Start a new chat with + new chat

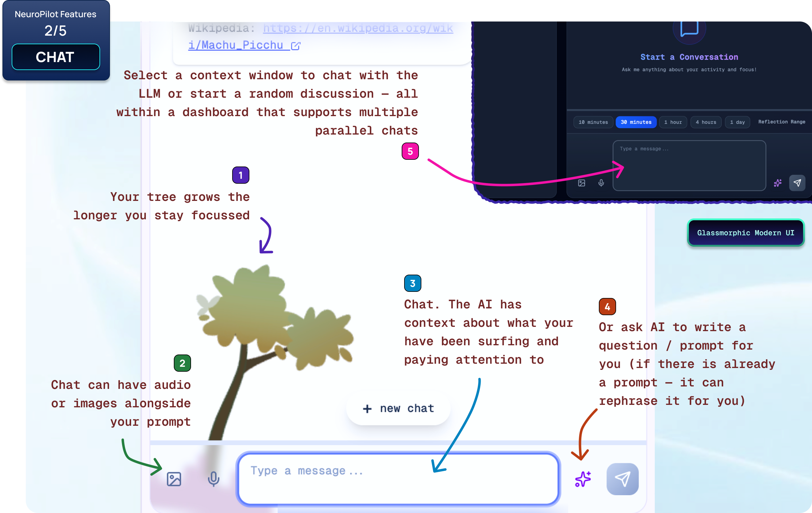tap(398, 409)
